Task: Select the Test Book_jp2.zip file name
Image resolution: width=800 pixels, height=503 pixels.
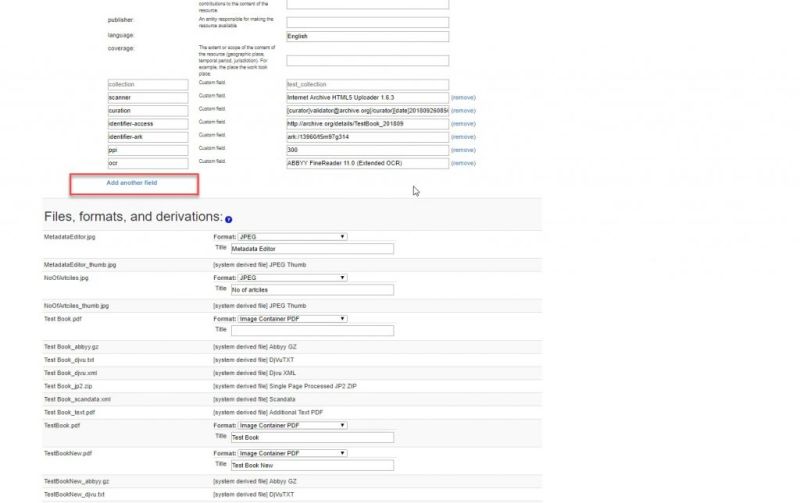Action: click(68, 386)
